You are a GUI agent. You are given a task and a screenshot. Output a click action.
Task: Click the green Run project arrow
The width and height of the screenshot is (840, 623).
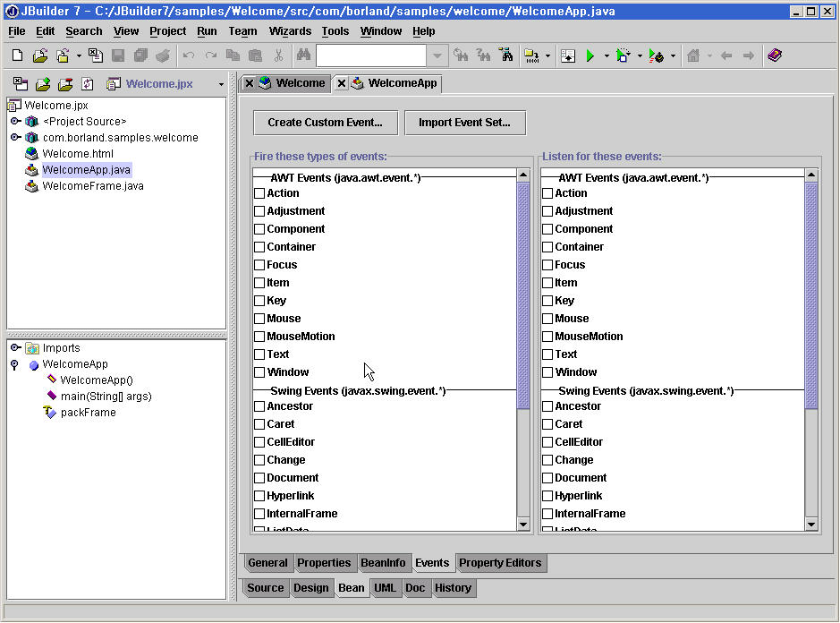(590, 55)
